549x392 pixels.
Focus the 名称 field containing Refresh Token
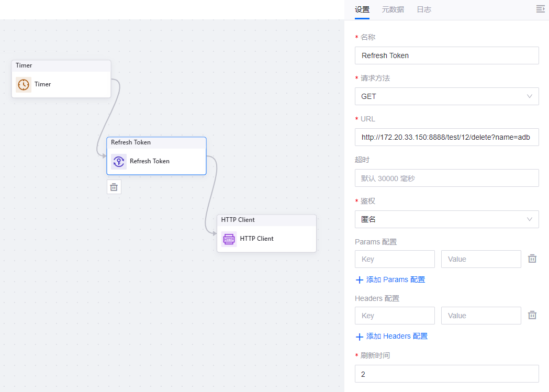click(446, 55)
